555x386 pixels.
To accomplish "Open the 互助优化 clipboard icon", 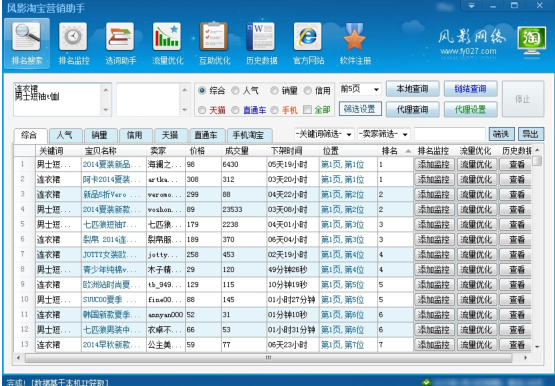I will [214, 37].
